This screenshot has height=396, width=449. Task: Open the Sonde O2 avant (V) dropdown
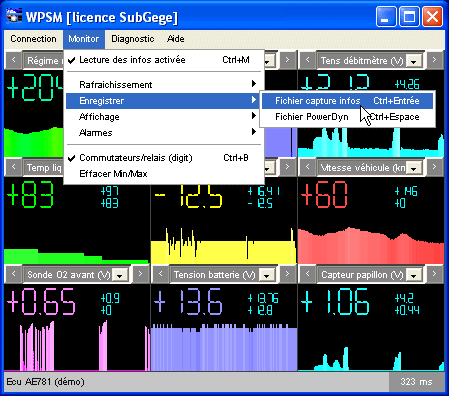[x=120, y=275]
